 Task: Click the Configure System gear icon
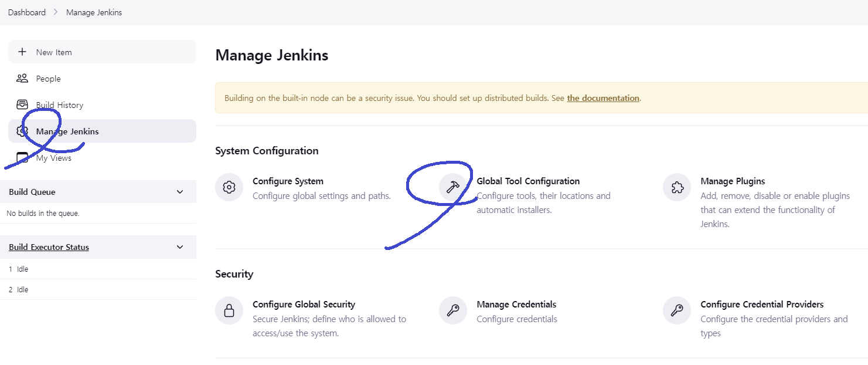pos(229,187)
